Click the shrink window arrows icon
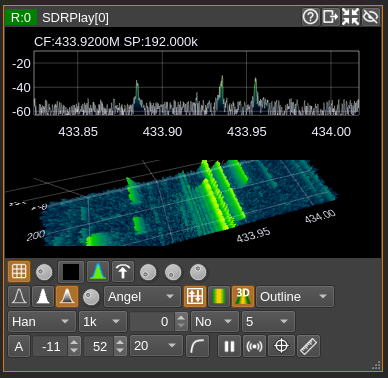388x378 pixels. [350, 17]
